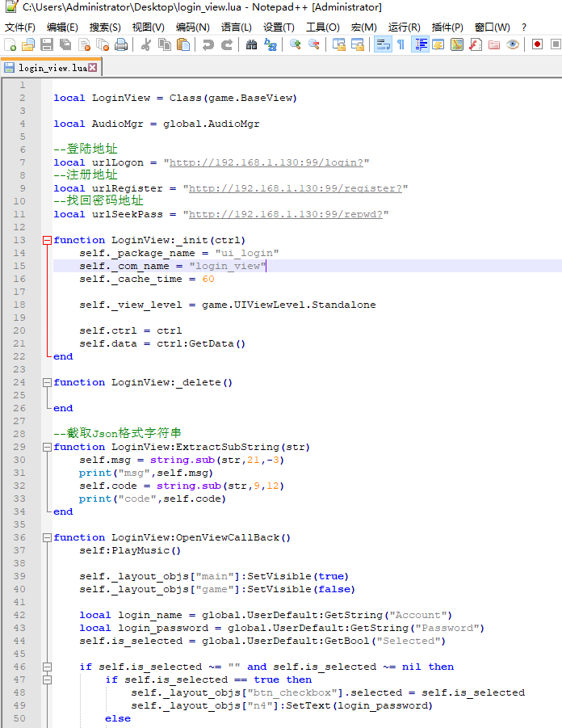Click the Find and Replace icon
This screenshot has width=562, height=728.
270,44
